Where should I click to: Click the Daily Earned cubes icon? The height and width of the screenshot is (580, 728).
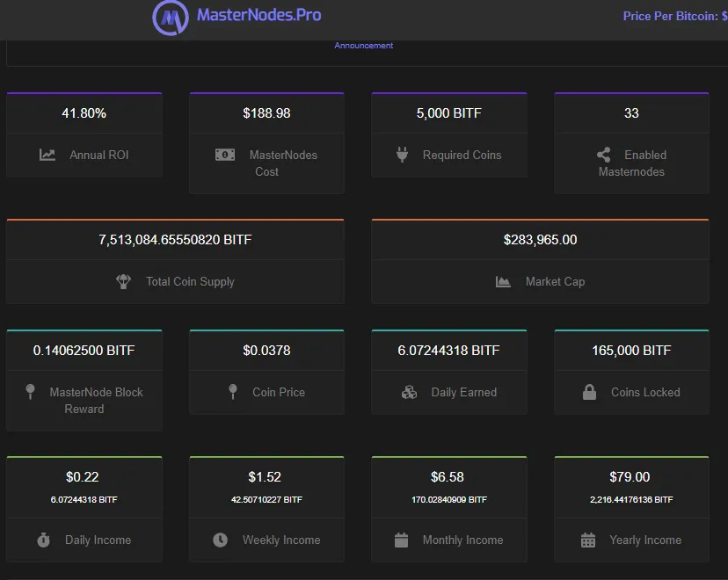(409, 392)
